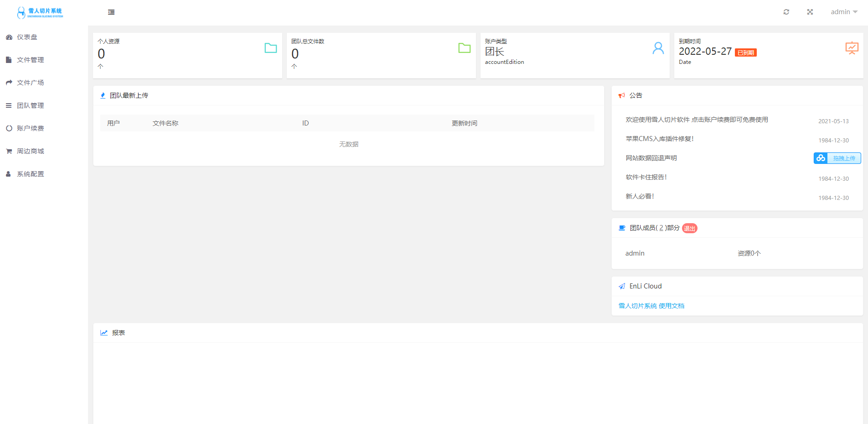Open the admin user dropdown
The height and width of the screenshot is (424, 868).
[x=844, y=12]
